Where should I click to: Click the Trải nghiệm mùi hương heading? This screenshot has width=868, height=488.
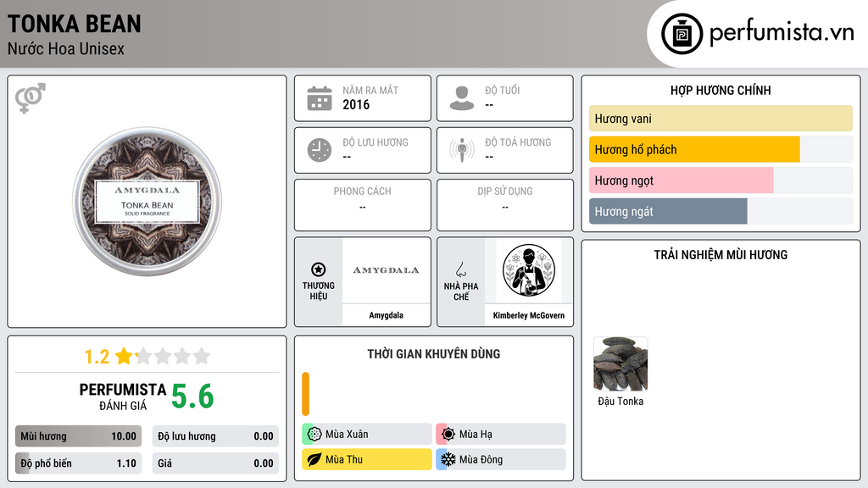721,255
